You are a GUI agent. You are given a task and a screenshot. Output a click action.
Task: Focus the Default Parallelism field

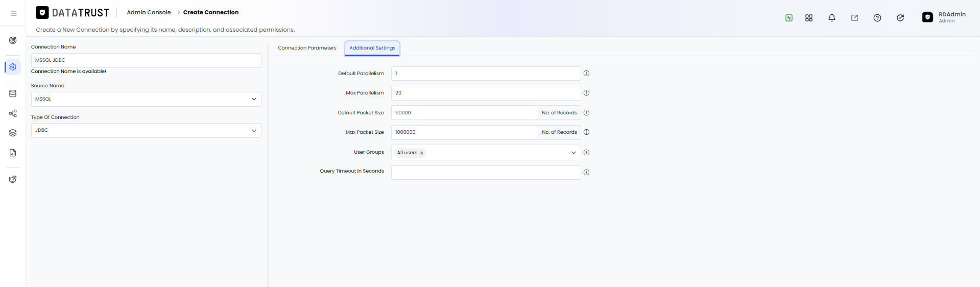coord(486,74)
